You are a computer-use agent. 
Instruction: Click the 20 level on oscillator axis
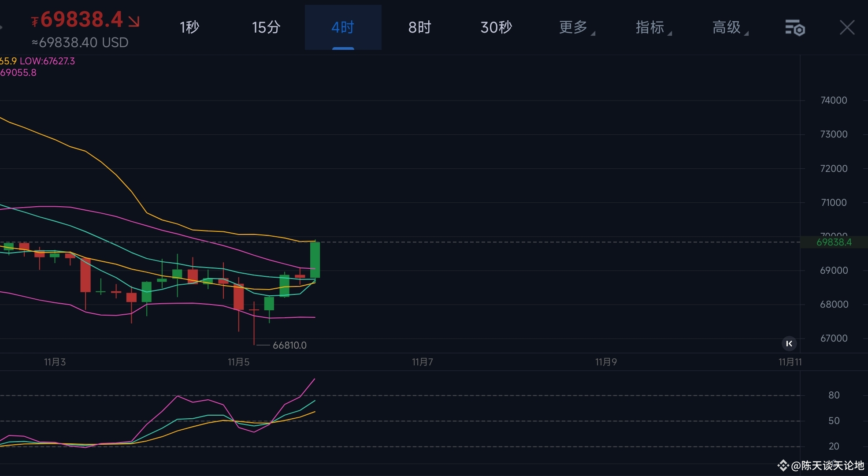coord(834,446)
